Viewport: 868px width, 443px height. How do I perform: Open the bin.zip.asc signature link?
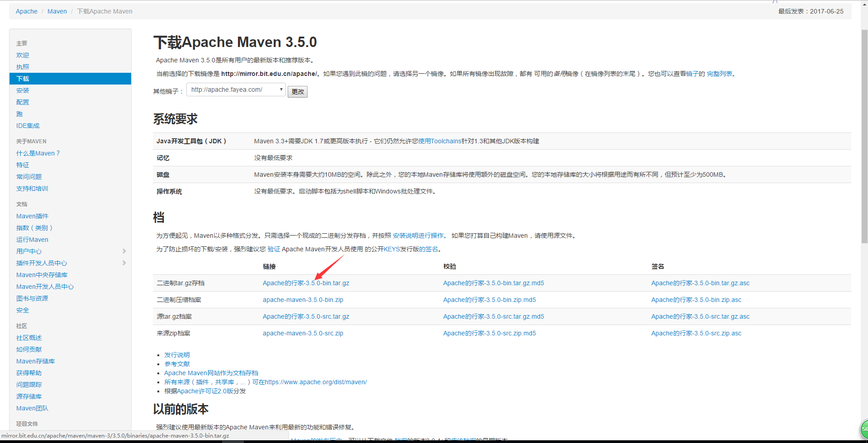tap(696, 300)
